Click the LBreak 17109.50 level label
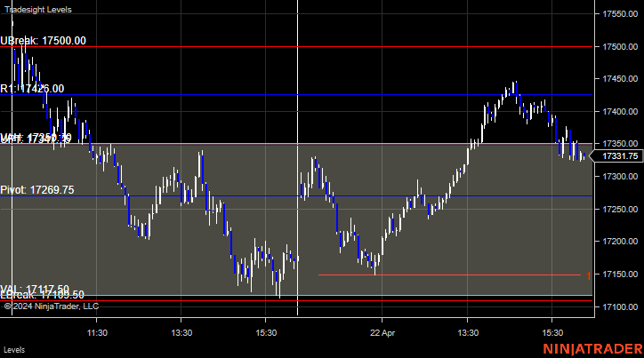Viewport: 644px width, 358px height. click(x=43, y=296)
